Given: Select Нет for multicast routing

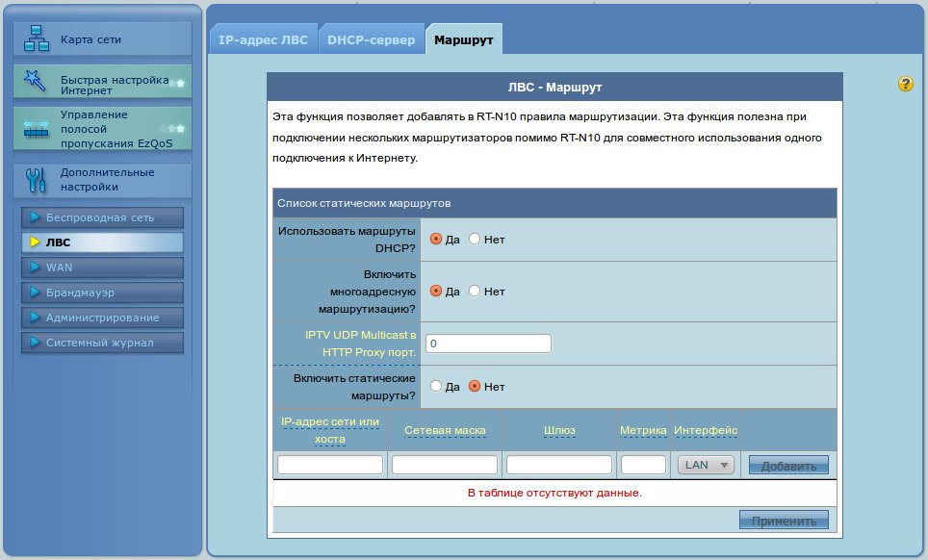Looking at the screenshot, I should (x=475, y=291).
